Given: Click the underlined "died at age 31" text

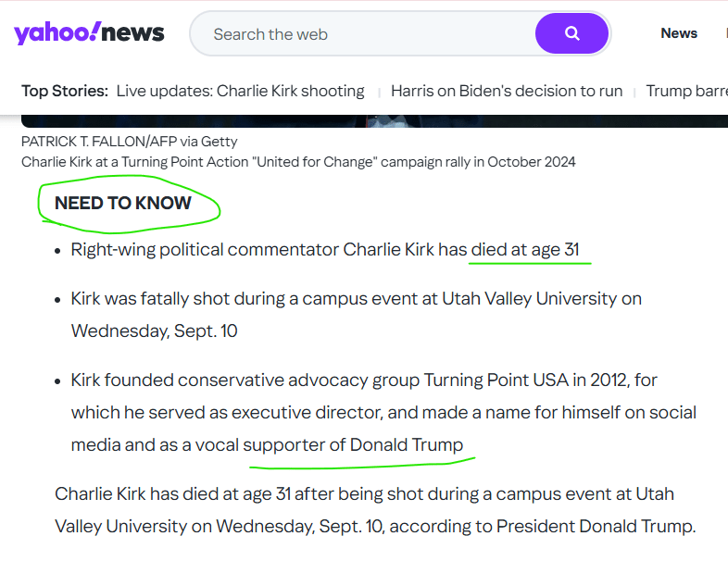Looking at the screenshot, I should 530,250.
